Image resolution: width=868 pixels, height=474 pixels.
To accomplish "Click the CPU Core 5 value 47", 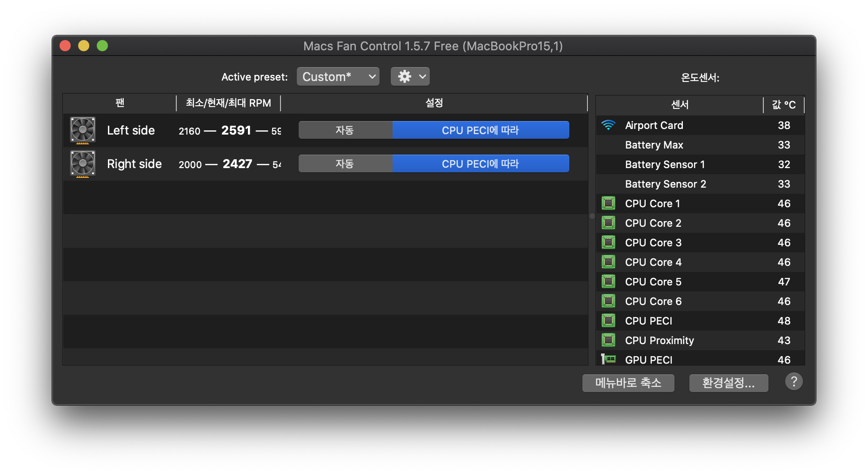I will click(784, 282).
